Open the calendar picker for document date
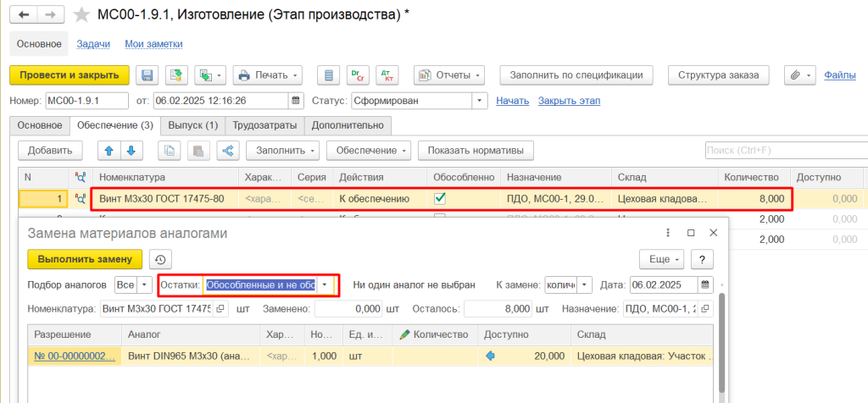Viewport: 868px width, 403px height. (x=296, y=101)
